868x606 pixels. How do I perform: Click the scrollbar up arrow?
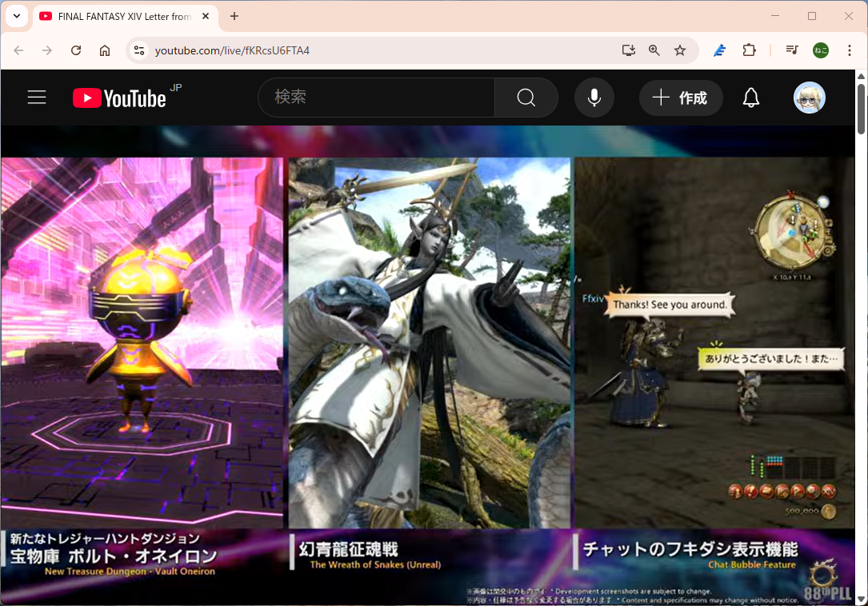click(x=862, y=76)
